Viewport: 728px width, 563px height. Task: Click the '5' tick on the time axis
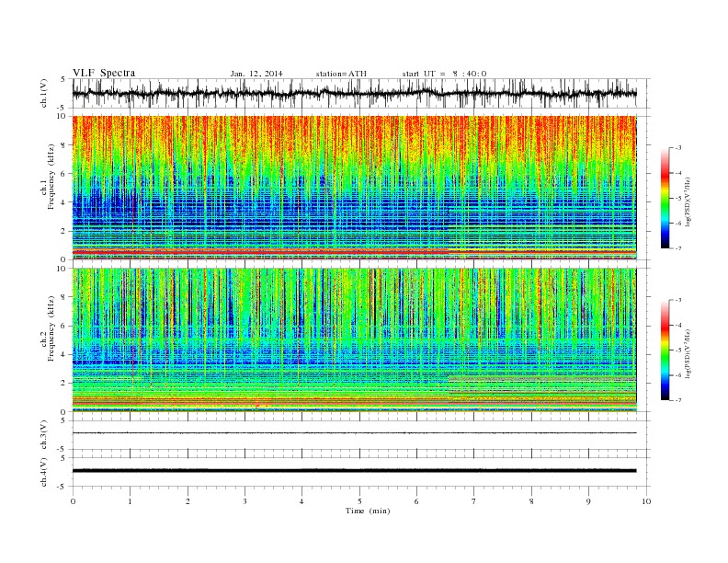click(359, 501)
